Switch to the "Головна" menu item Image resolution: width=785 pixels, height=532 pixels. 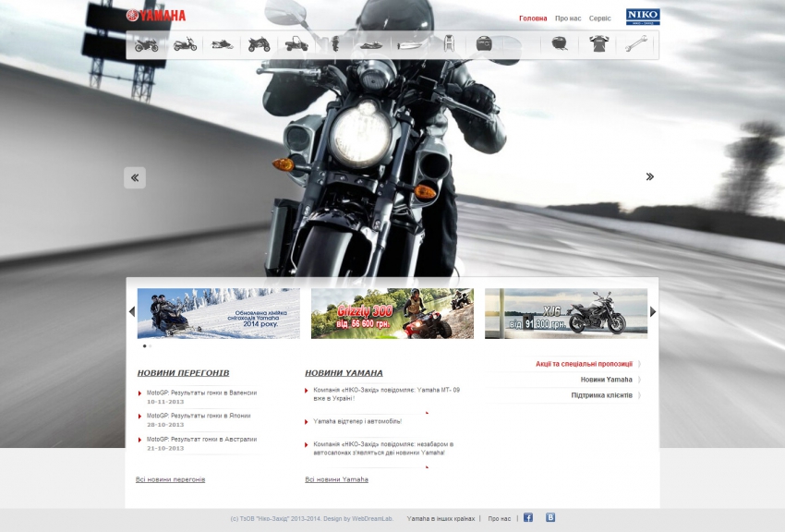533,16
